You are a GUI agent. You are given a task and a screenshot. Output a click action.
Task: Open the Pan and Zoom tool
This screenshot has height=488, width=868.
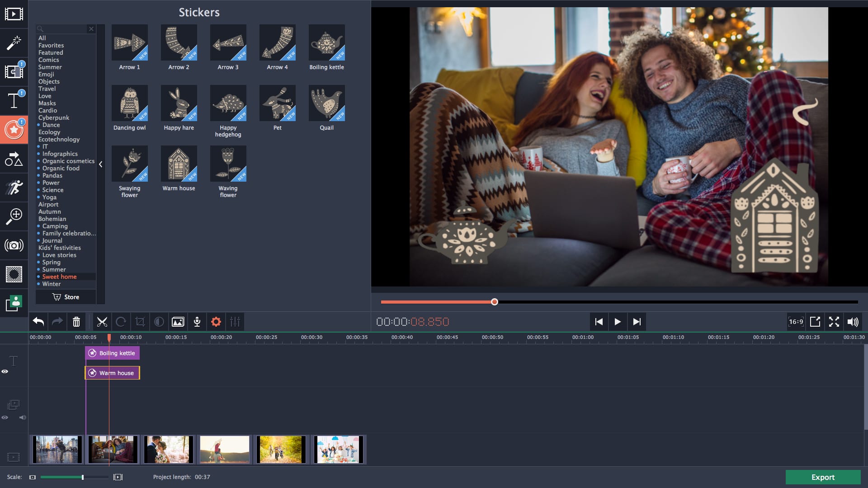pyautogui.click(x=14, y=216)
